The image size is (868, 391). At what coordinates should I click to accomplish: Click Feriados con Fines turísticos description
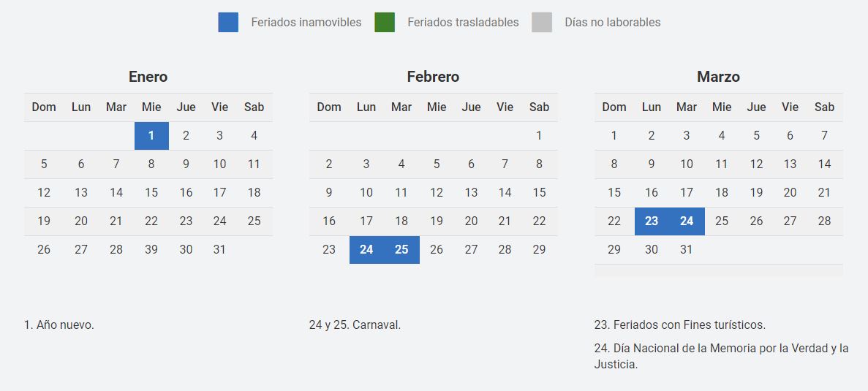pos(679,325)
